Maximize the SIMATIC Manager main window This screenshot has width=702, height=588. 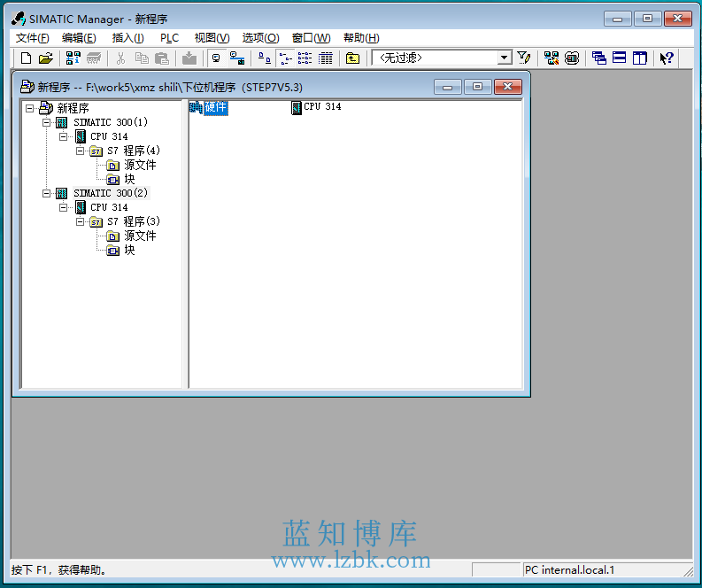(647, 19)
